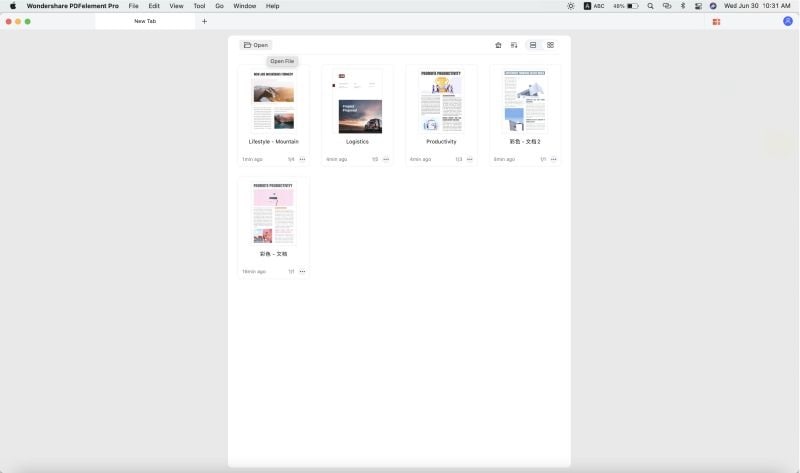Click the brightness icon in the menu bar

click(x=571, y=6)
